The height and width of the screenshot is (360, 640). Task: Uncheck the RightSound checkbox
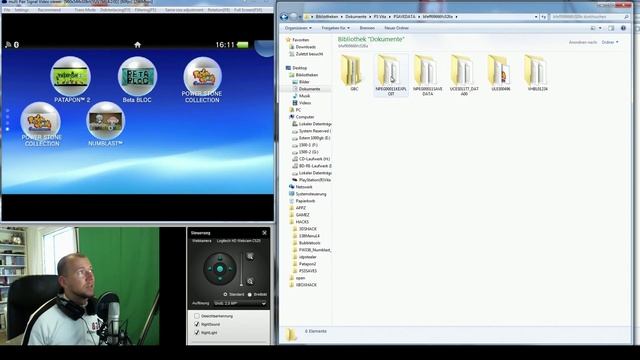(197, 324)
